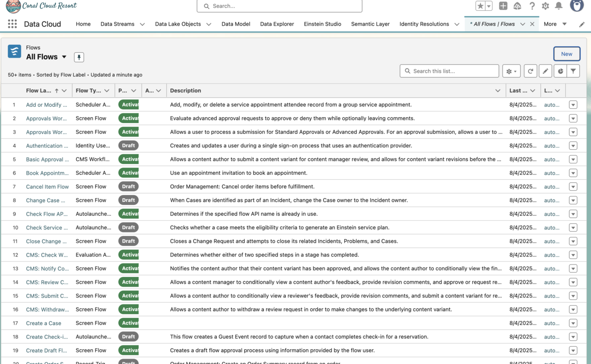This screenshot has width=591, height=364.
Task: Open the Create a Case flow link
Action: 44,323
